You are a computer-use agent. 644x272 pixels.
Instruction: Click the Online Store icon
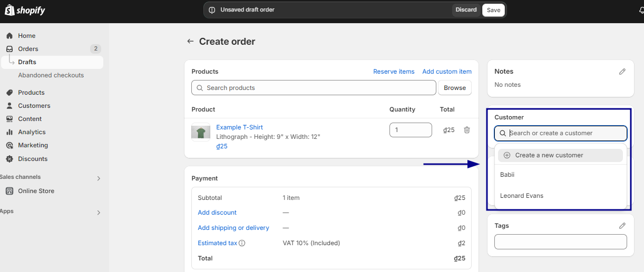(x=9, y=191)
